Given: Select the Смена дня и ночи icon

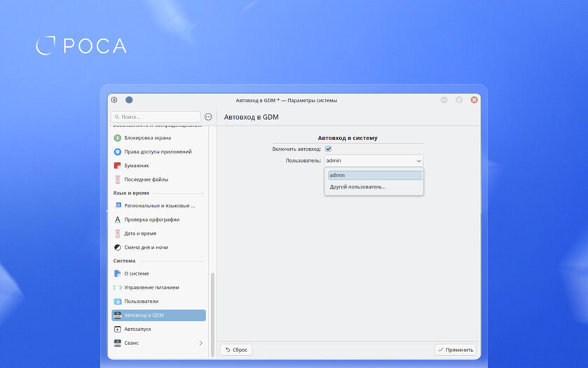Looking at the screenshot, I should point(117,247).
